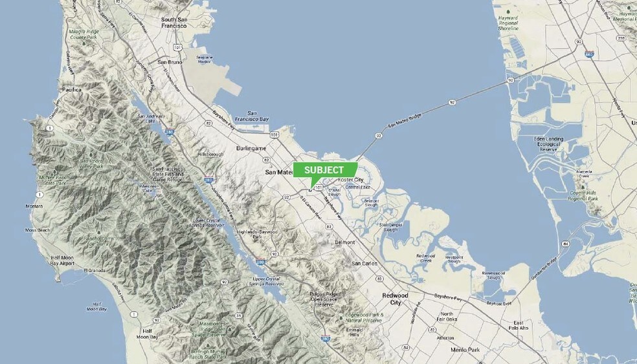The height and width of the screenshot is (364, 637).
Task: Click the South San Francisco city label
Action: pyautogui.click(x=174, y=23)
